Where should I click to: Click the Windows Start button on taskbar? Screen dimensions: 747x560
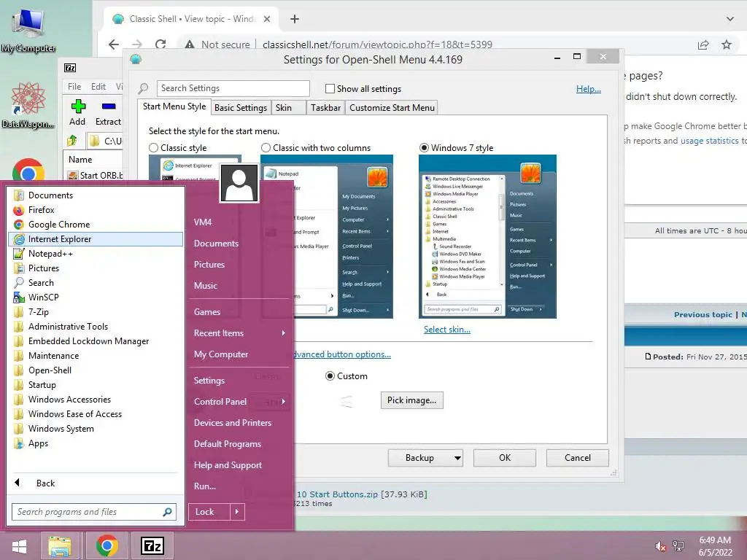(19, 546)
